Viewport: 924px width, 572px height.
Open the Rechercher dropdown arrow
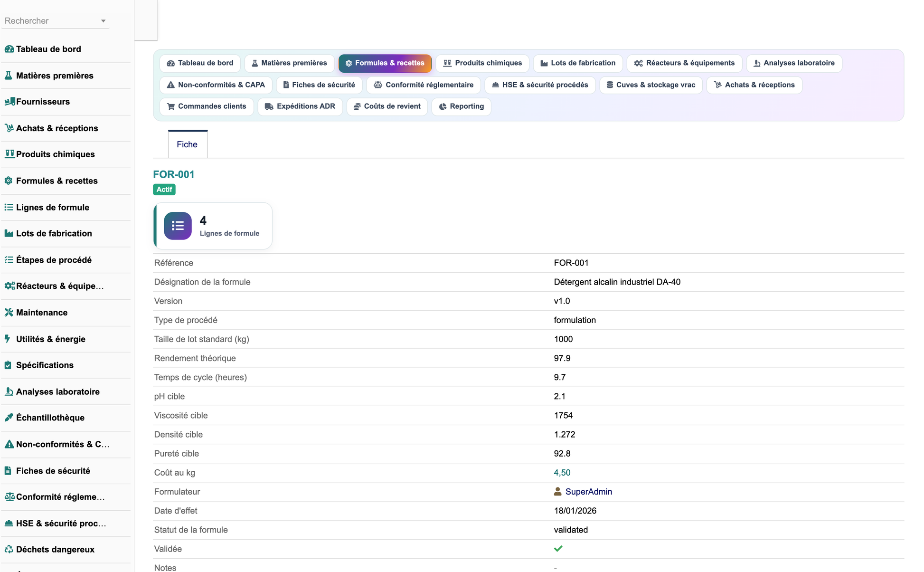point(103,21)
